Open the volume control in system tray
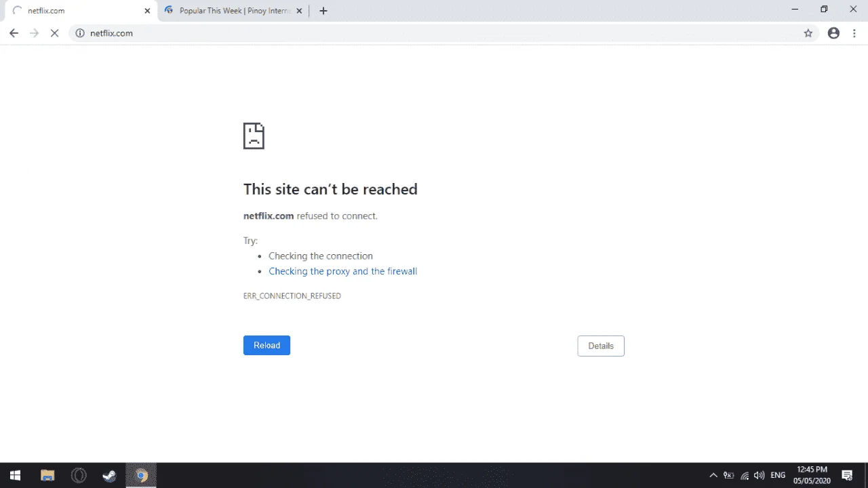 click(x=759, y=476)
